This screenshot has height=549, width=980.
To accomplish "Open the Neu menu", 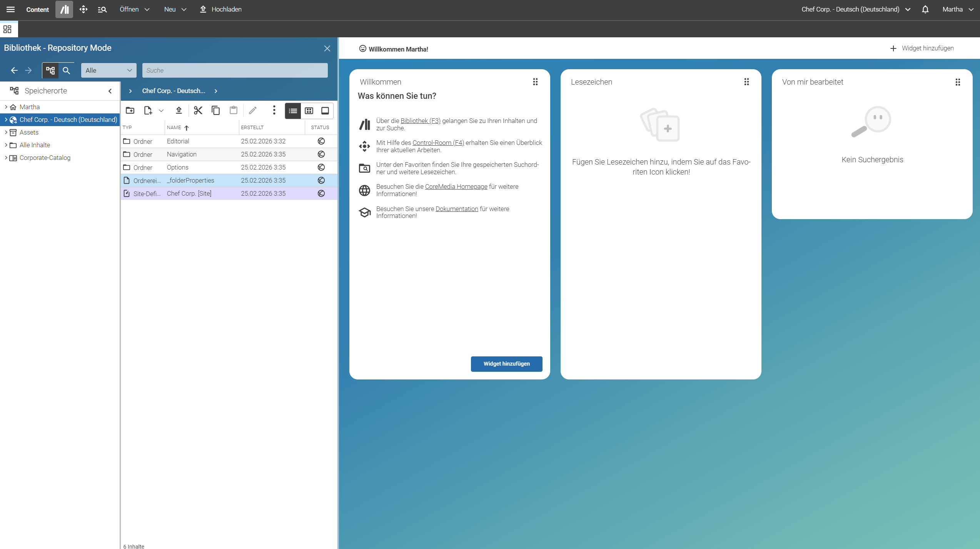I will (175, 9).
